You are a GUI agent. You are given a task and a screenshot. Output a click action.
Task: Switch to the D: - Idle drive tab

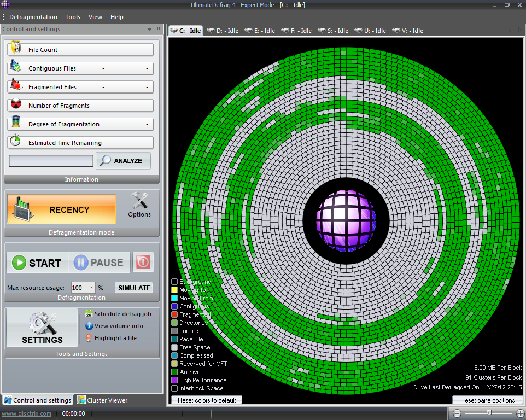pos(222,31)
